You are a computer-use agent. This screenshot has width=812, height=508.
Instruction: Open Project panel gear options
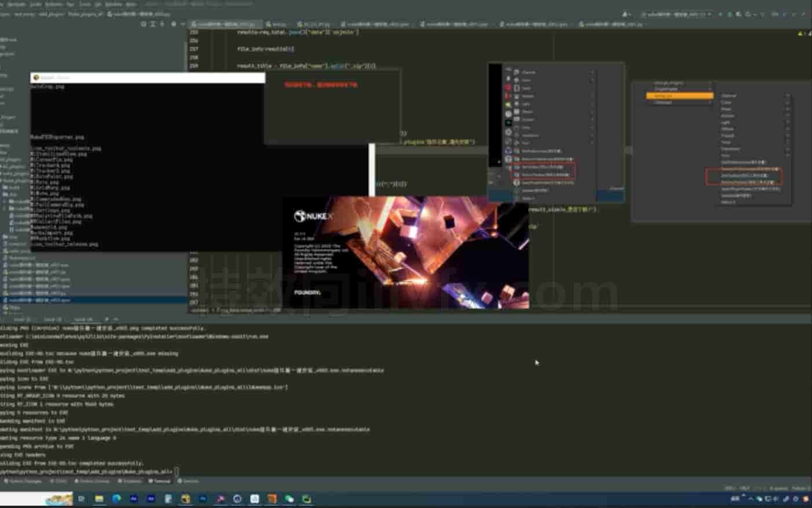pyautogui.click(x=173, y=24)
